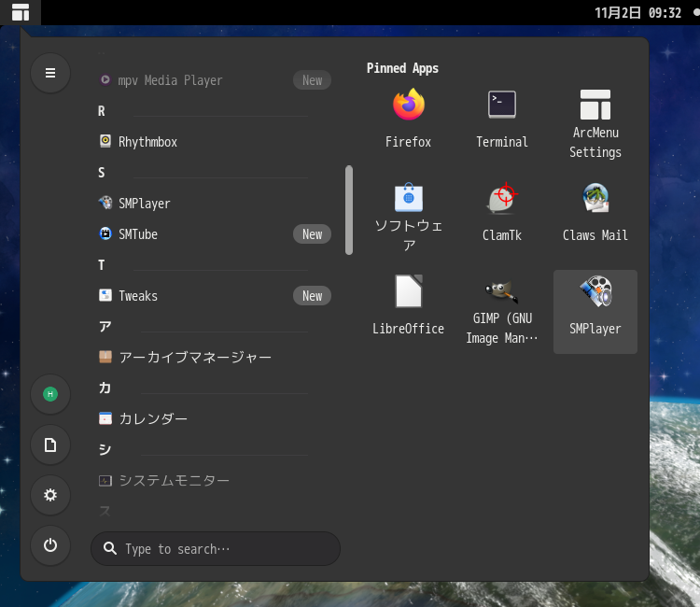Open the clock showing 11月2日 09:32

638,12
